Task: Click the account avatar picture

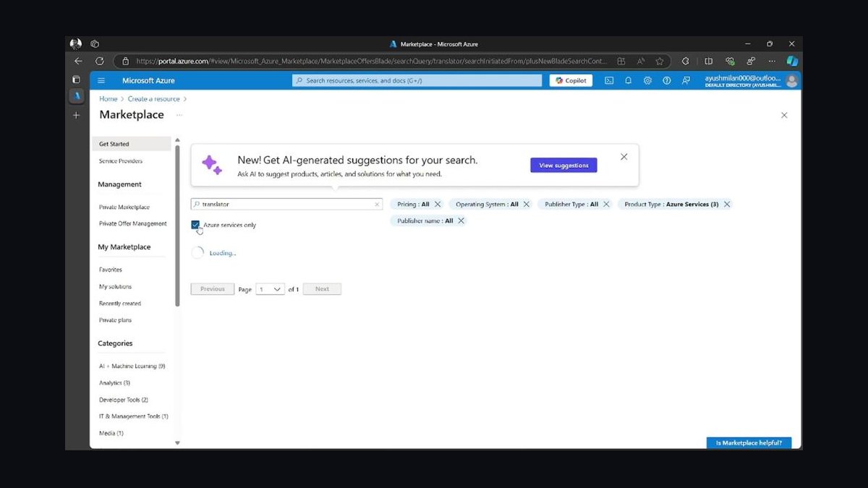Action: click(792, 80)
